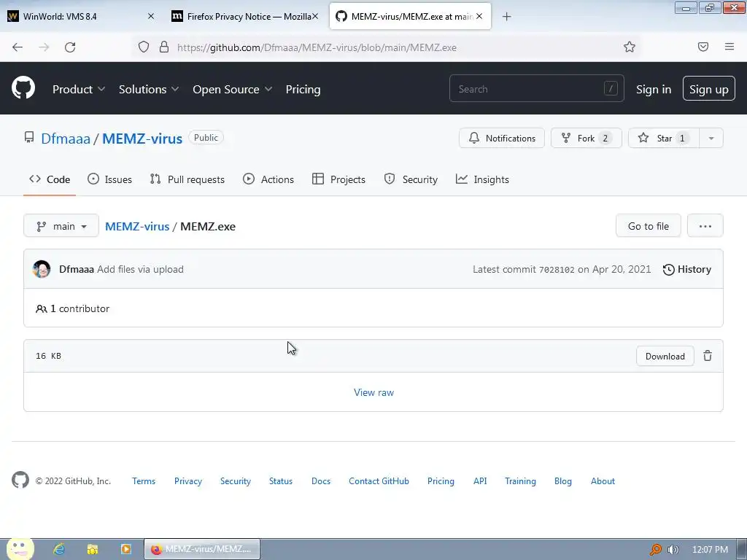Click Pricing in the header navigation
Viewport: 747px width, 560px height.
(x=303, y=89)
